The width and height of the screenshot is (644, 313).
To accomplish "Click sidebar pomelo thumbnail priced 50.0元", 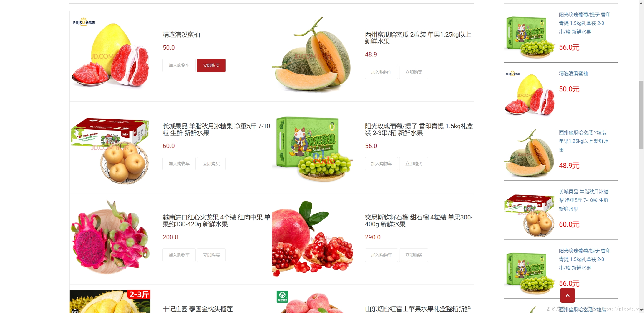I will [530, 94].
